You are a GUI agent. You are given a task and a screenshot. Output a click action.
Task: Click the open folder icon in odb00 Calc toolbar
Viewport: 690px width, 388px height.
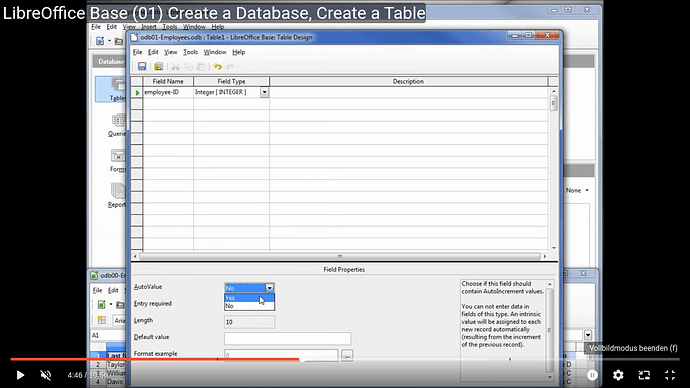pos(120,304)
